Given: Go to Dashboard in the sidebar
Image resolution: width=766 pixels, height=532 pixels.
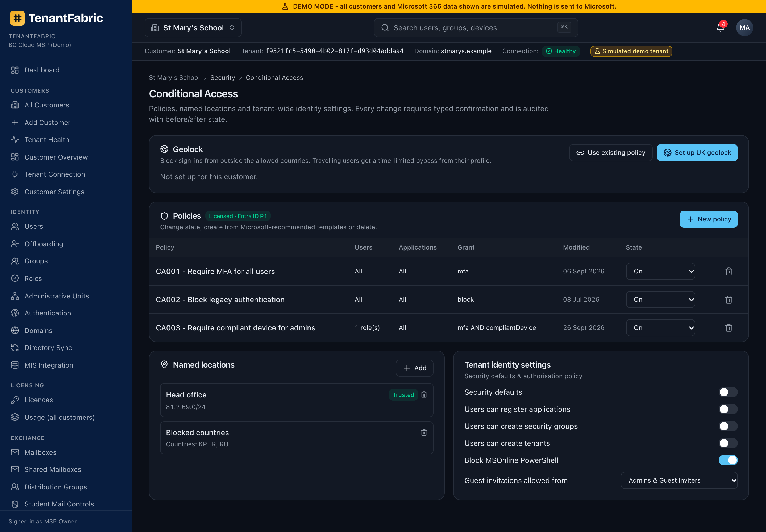Looking at the screenshot, I should pos(66,70).
